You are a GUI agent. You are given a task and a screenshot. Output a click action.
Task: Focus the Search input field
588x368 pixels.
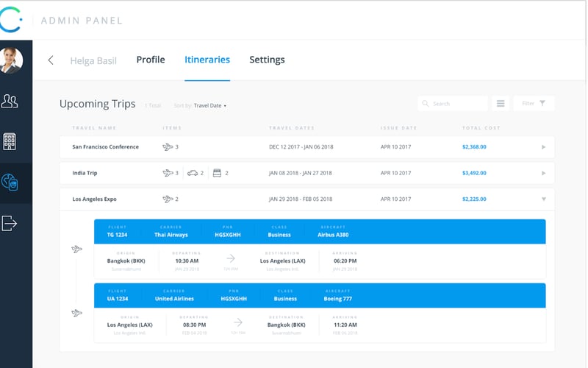pos(453,104)
